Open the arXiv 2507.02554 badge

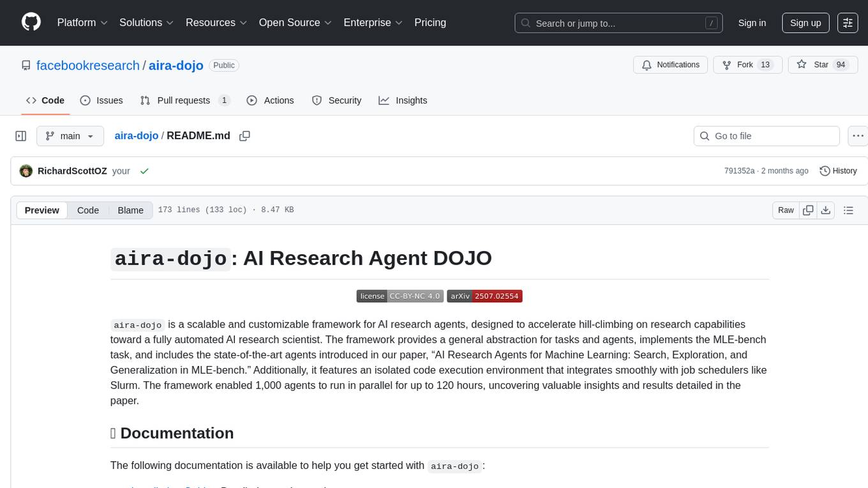[484, 296]
